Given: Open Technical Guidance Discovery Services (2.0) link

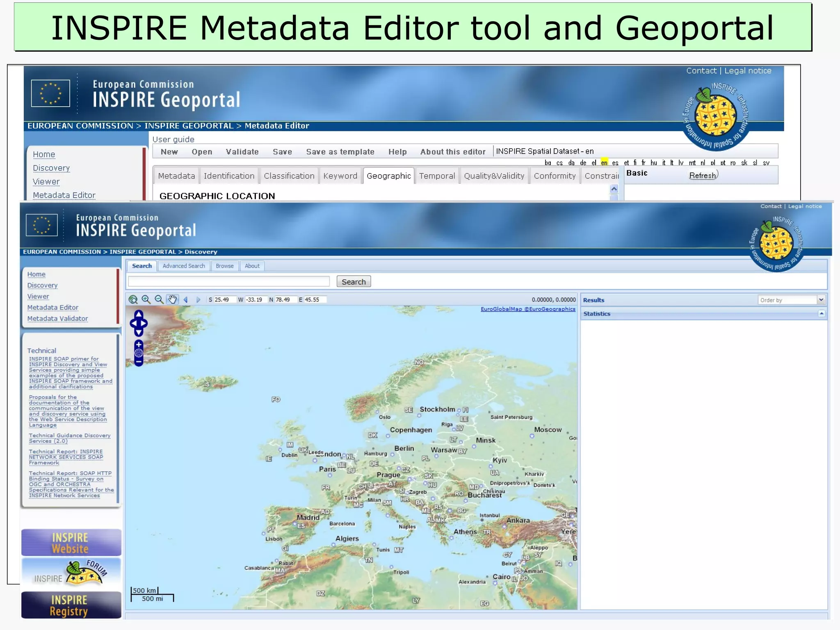Looking at the screenshot, I should [x=69, y=438].
